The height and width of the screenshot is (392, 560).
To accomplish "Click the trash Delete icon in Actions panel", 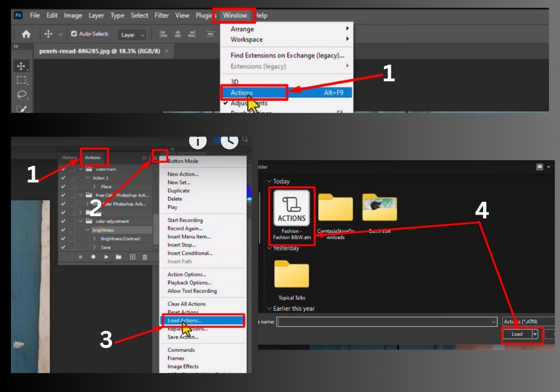I will coord(145,257).
